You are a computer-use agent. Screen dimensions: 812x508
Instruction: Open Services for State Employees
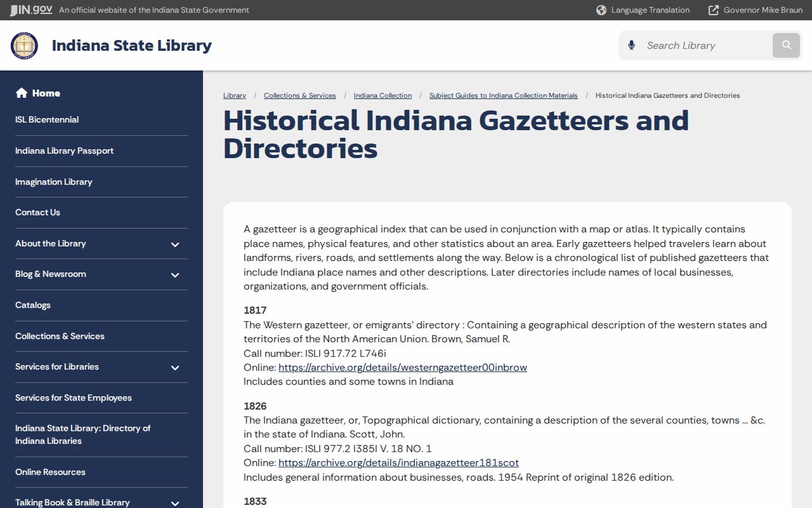click(x=74, y=398)
